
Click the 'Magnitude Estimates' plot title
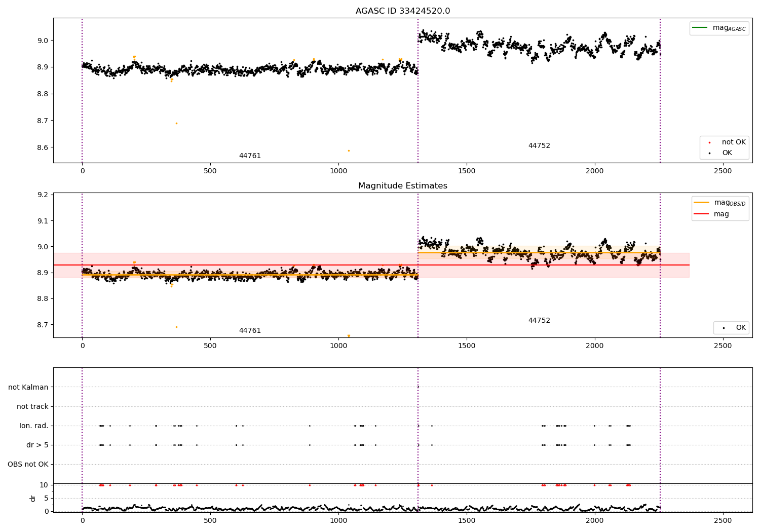coord(403,186)
